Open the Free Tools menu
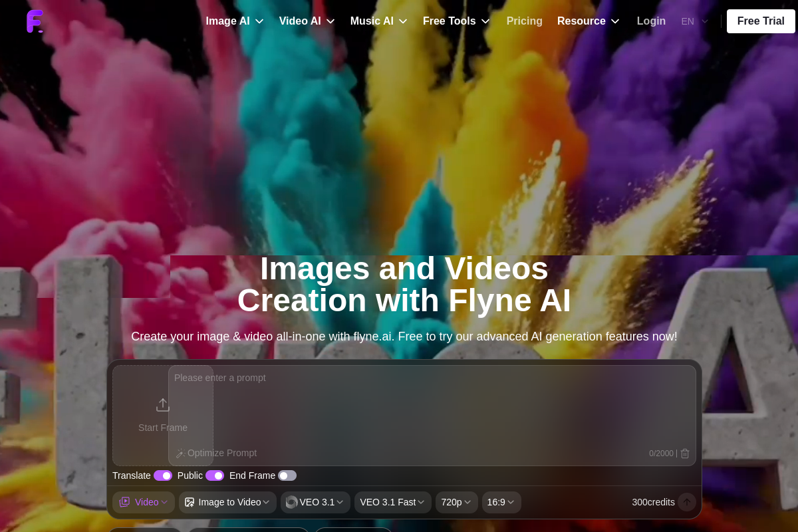 tap(456, 21)
